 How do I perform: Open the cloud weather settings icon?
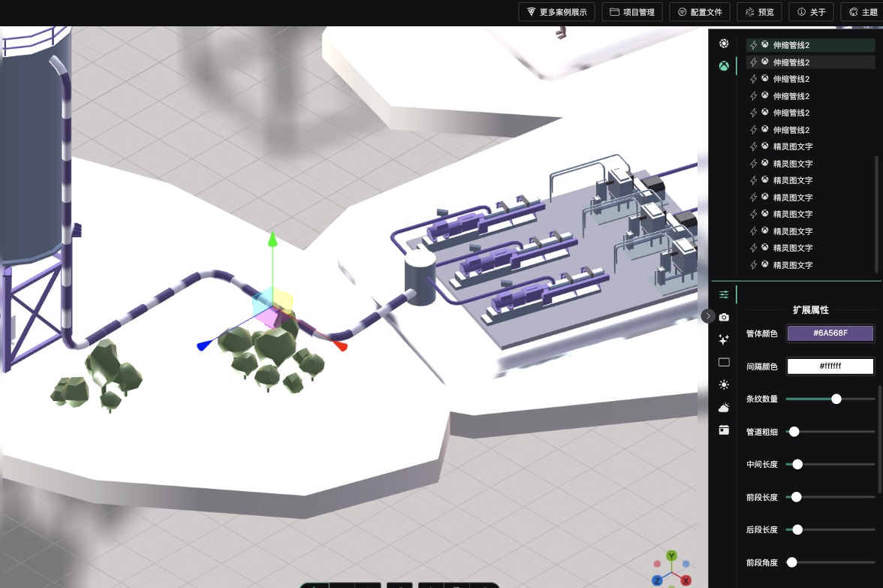coord(724,407)
